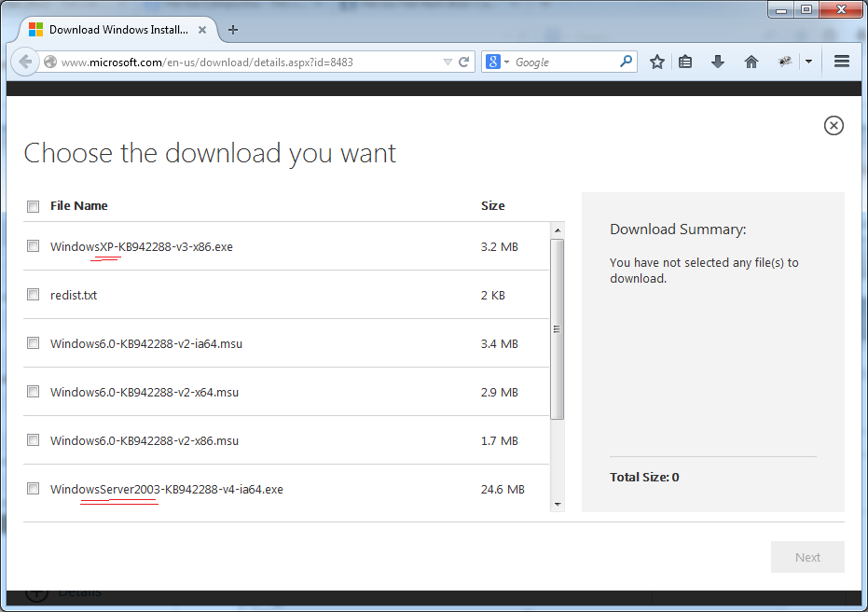Screen dimensions: 868x612
Task: Open the Firefox hamburger menu
Action: [841, 62]
